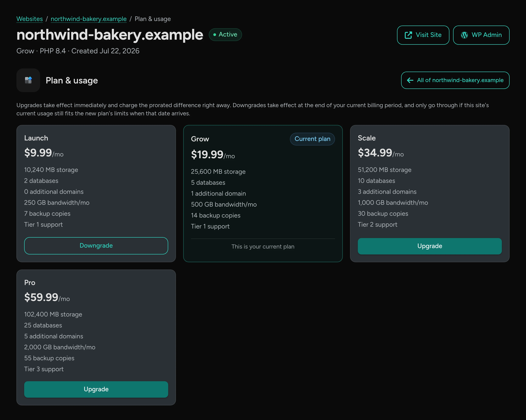Open the WP Admin button
Image resolution: width=526 pixels, height=420 pixels.
click(481, 35)
